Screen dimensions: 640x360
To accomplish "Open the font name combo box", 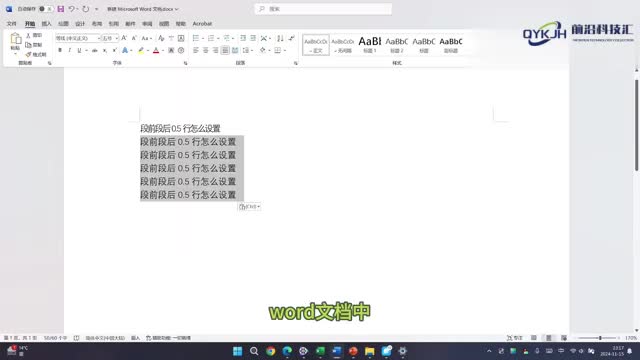I will pyautogui.click(x=78, y=38).
